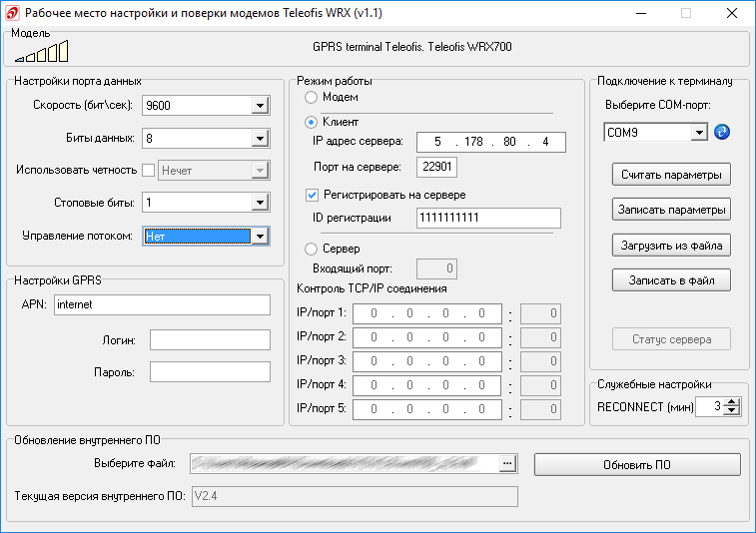Click the IP/порт 5 address field
This screenshot has width=756, height=533.
pos(427,409)
